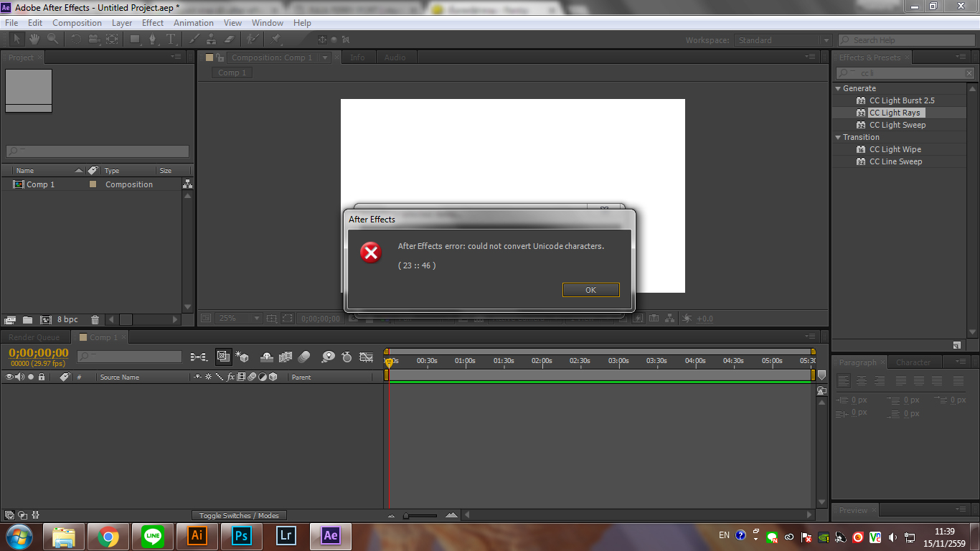
Task: Click Interpret Footage icon in Project panel
Action: click(x=10, y=319)
